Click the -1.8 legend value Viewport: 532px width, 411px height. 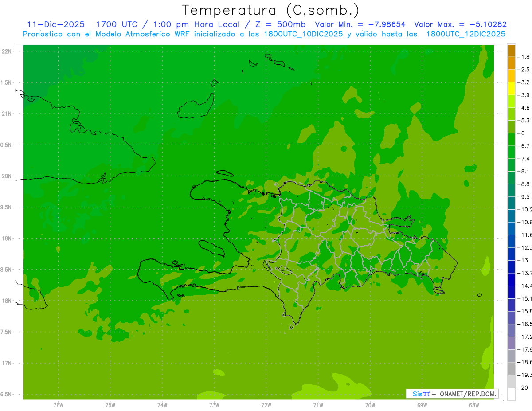pos(524,57)
